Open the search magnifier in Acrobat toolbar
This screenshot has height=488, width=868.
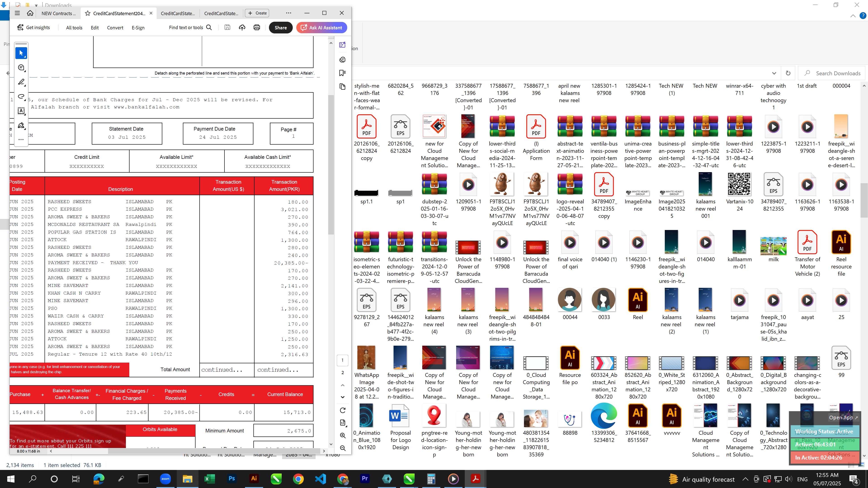pos(209,28)
